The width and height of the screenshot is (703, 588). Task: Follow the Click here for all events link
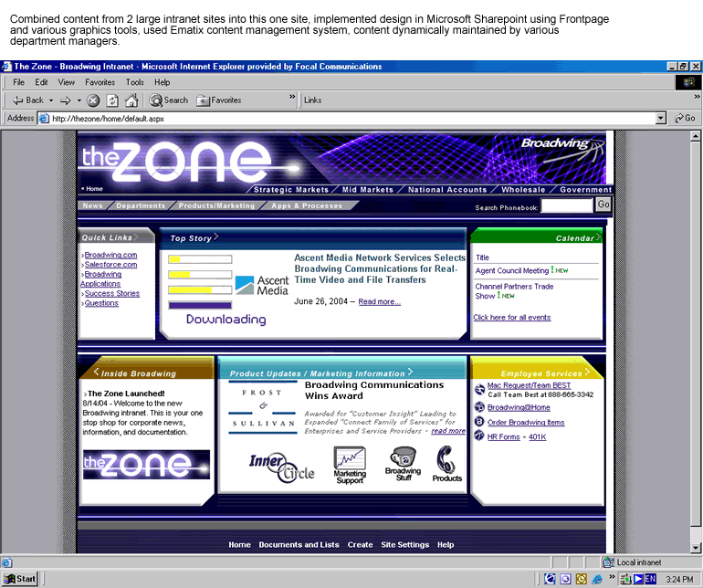click(511, 318)
